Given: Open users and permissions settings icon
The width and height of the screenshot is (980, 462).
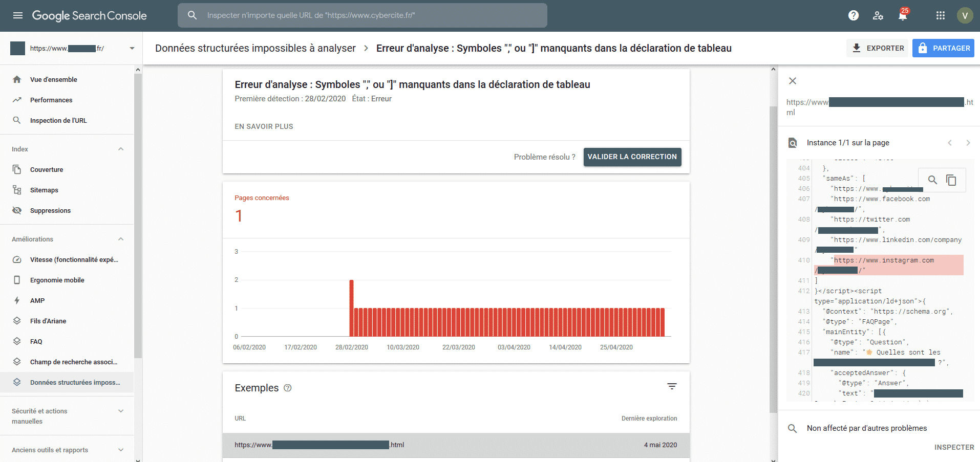Looking at the screenshot, I should click(878, 15).
